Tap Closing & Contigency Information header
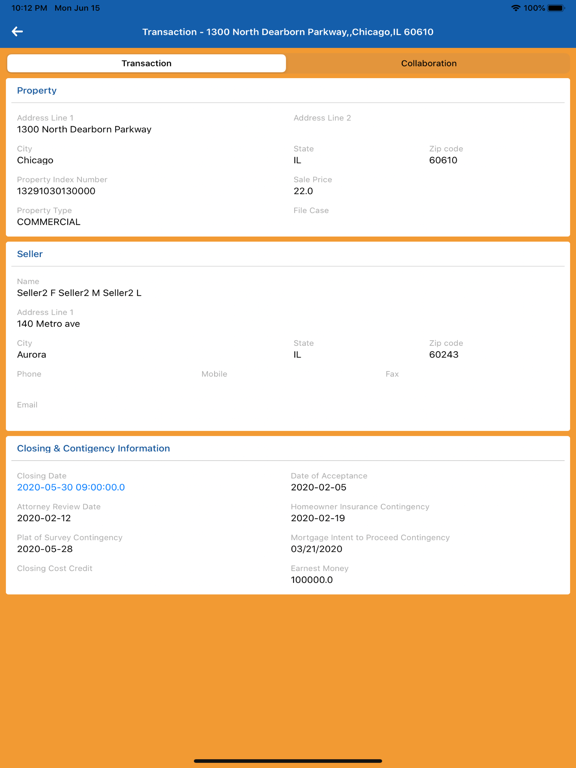This screenshot has height=768, width=576. [94, 448]
